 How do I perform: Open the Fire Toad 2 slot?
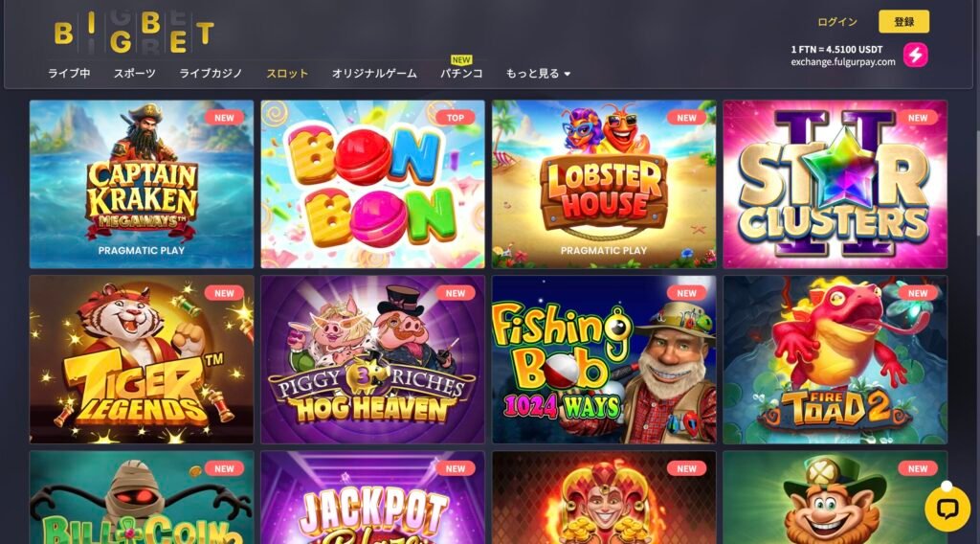[835, 359]
